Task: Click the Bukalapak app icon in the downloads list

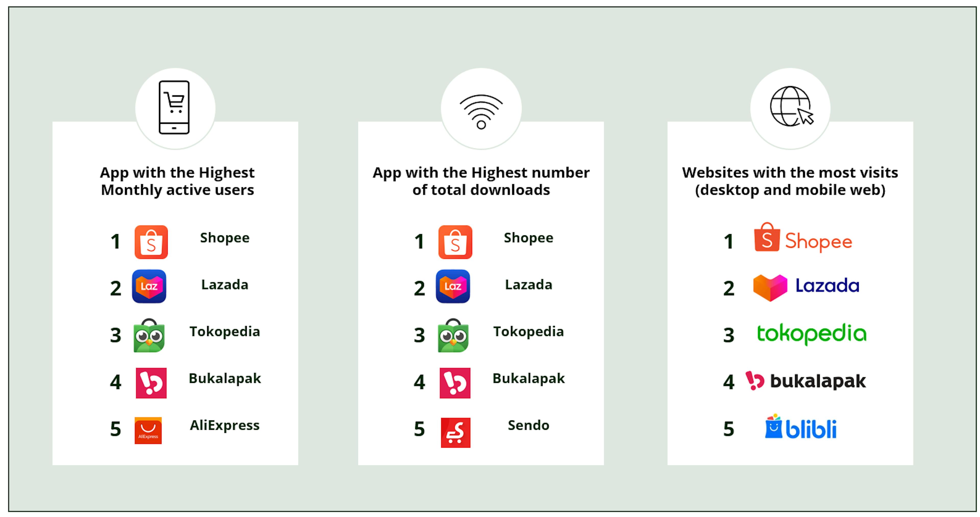Action: (455, 383)
